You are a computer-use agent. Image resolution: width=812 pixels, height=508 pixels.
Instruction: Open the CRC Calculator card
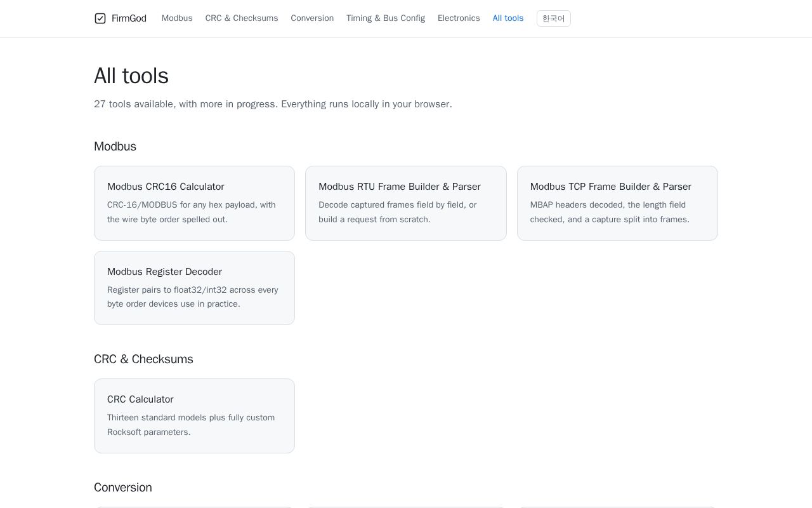click(x=194, y=416)
